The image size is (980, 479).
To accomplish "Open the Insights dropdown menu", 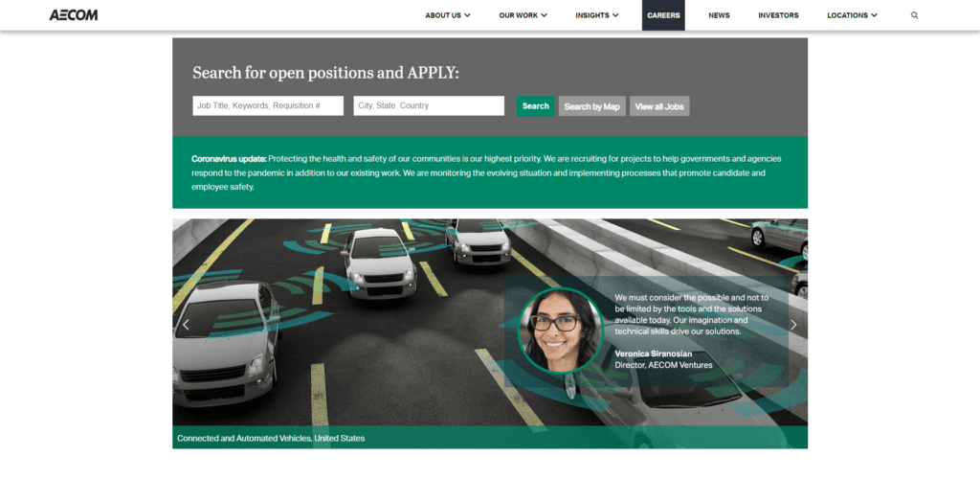I will [597, 15].
